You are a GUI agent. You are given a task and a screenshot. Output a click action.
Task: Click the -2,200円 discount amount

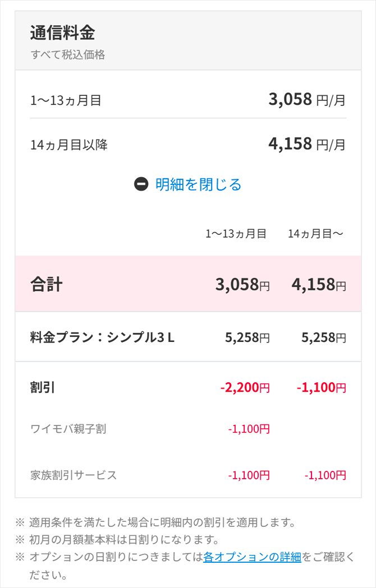245,387
